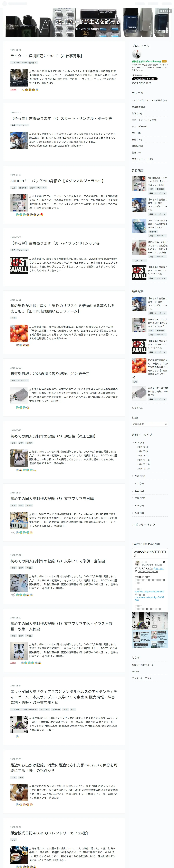
Task: Open post 初めての同人誌制作の記録（2）文学フリマ準備・宣伝編
Action: point(57,561)
